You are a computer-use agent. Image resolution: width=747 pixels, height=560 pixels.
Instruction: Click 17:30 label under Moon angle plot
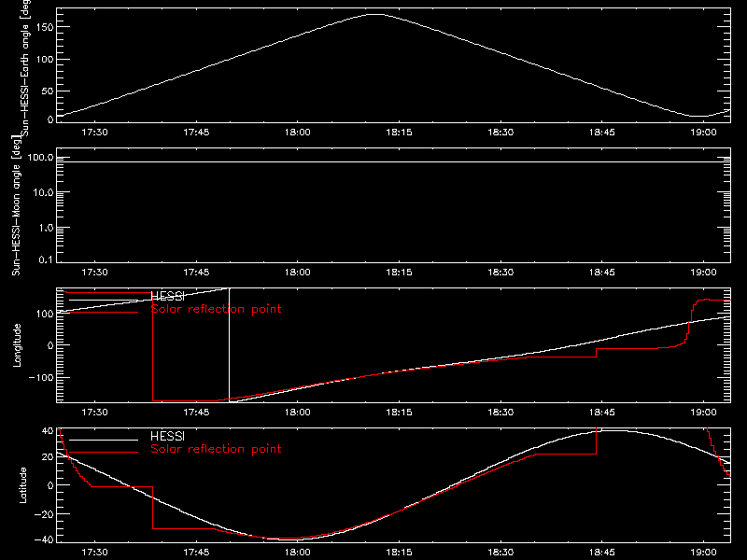click(x=95, y=273)
